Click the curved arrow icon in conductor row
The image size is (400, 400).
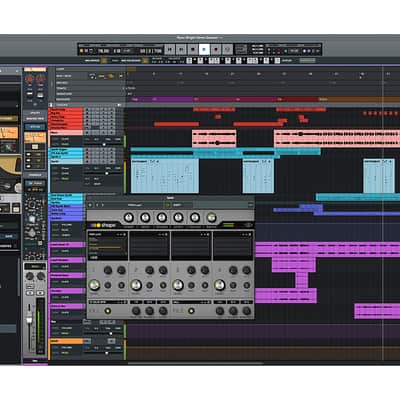pyautogui.click(x=92, y=76)
